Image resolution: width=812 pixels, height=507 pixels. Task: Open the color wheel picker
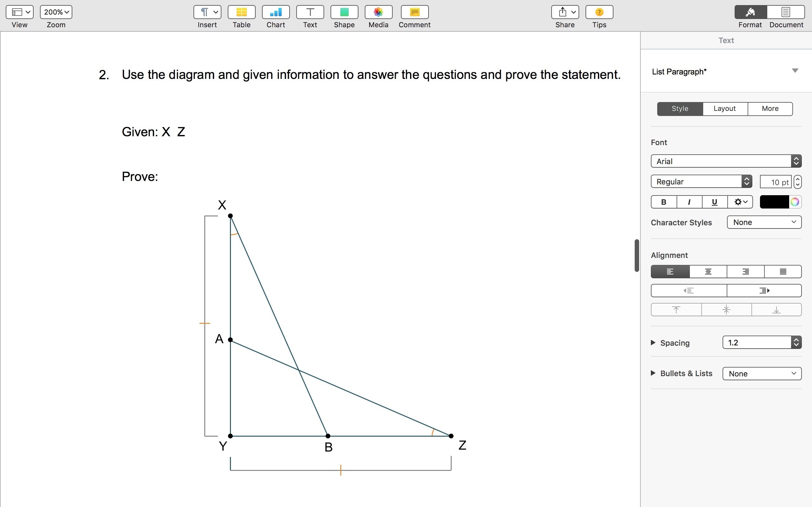tap(795, 202)
